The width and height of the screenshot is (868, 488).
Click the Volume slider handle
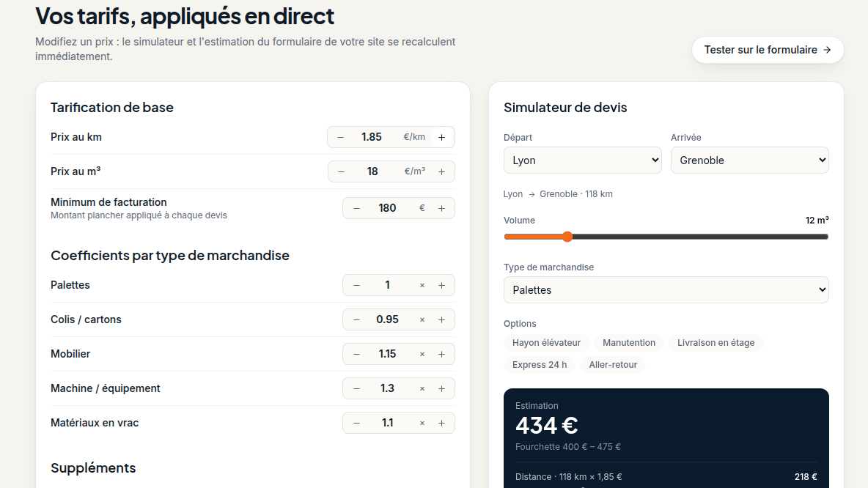coord(567,237)
